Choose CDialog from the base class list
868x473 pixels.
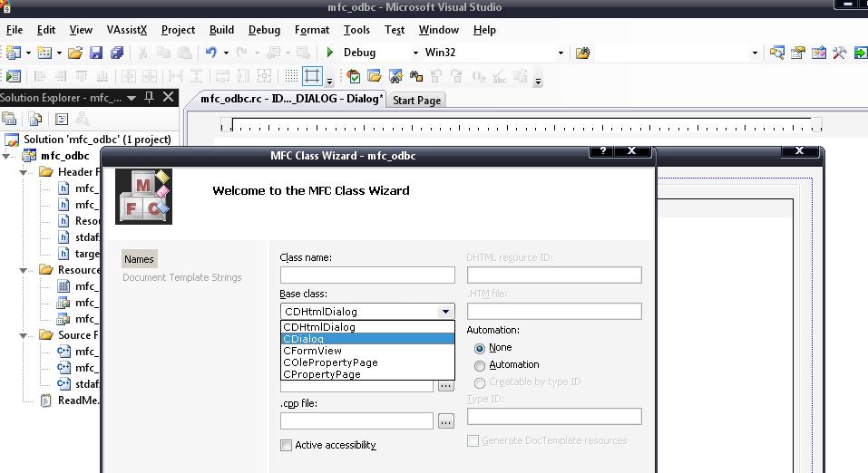tap(367, 339)
